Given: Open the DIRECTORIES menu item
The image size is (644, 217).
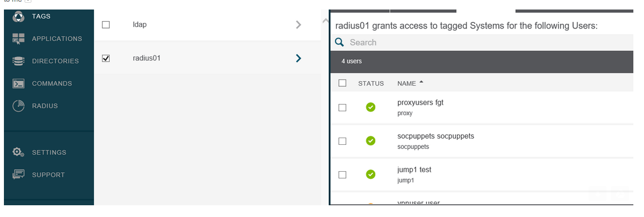Looking at the screenshot, I should click(55, 61).
